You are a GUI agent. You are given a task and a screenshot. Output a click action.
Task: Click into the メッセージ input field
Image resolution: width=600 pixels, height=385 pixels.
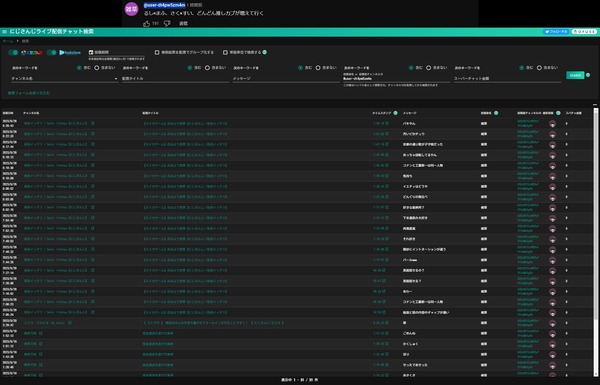286,78
